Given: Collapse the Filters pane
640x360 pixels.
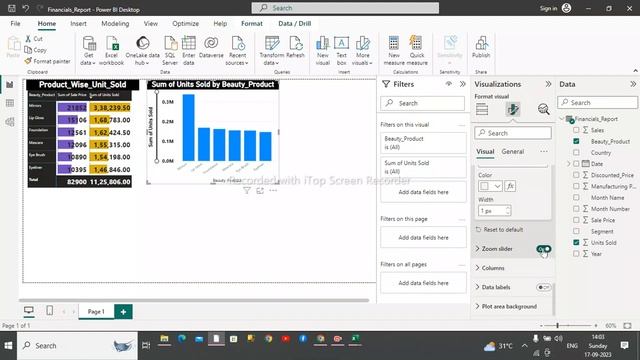Looking at the screenshot, I should click(462, 84).
